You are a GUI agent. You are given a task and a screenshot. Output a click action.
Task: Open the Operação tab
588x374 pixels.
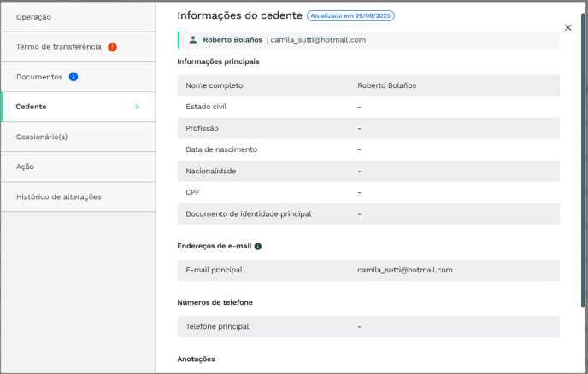point(34,17)
